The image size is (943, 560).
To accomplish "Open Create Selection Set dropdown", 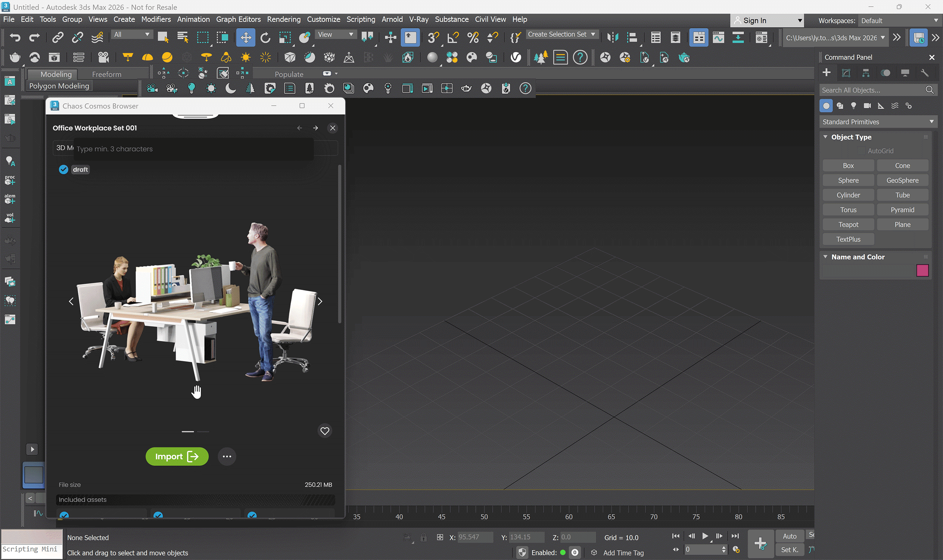I will pos(561,34).
